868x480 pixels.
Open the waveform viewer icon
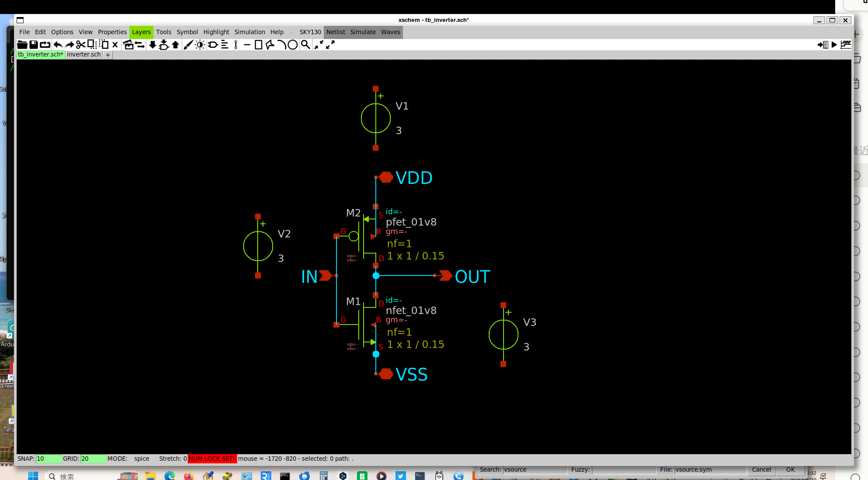click(x=846, y=45)
